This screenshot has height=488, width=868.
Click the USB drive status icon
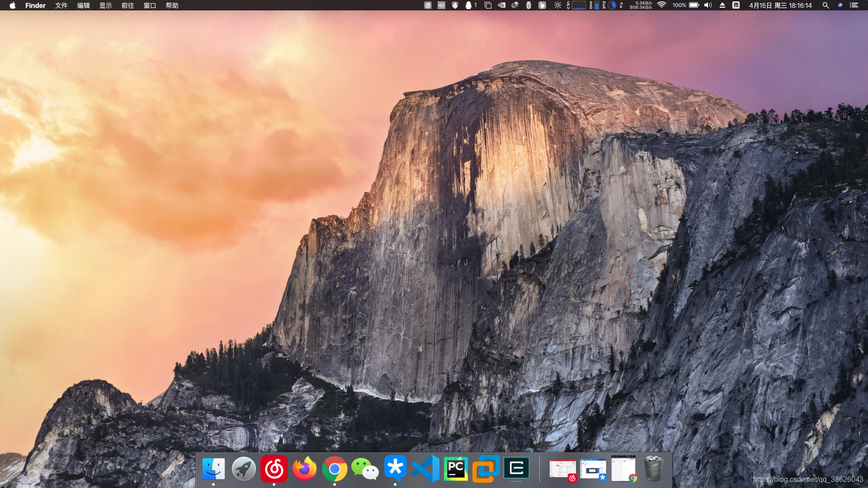[528, 5]
